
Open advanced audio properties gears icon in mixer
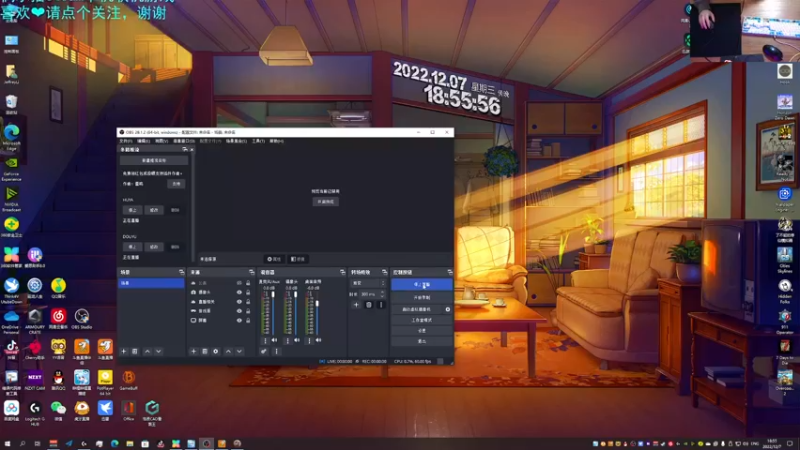pyautogui.click(x=264, y=351)
